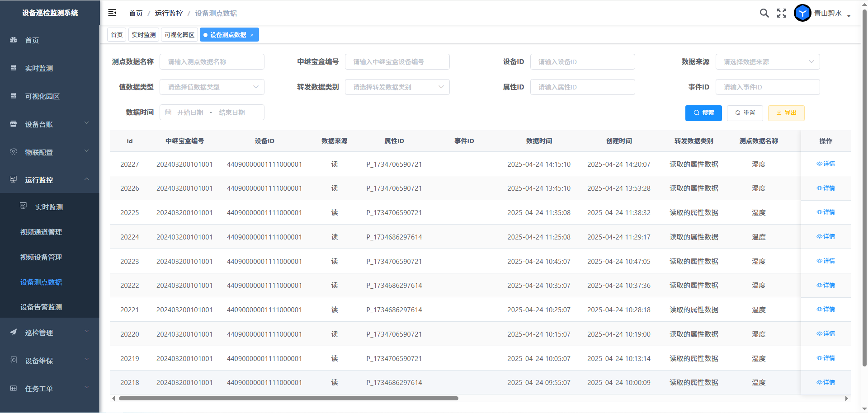Open the header search magnifier icon
Viewport: 868px width, 413px height.
[764, 13]
